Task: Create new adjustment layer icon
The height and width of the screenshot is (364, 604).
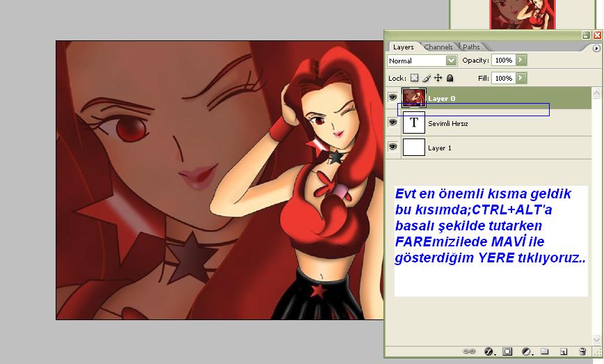Action: (x=527, y=352)
